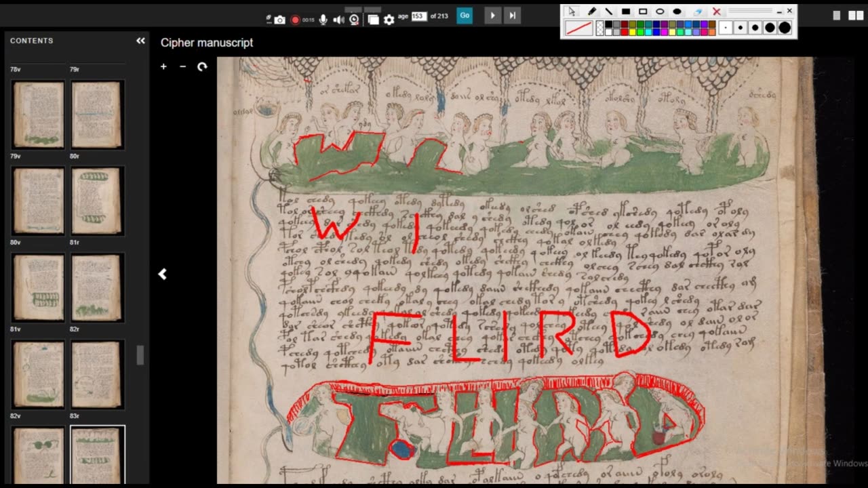Click the page number input field showing 153
This screenshot has height=488, width=868.
click(x=419, y=16)
